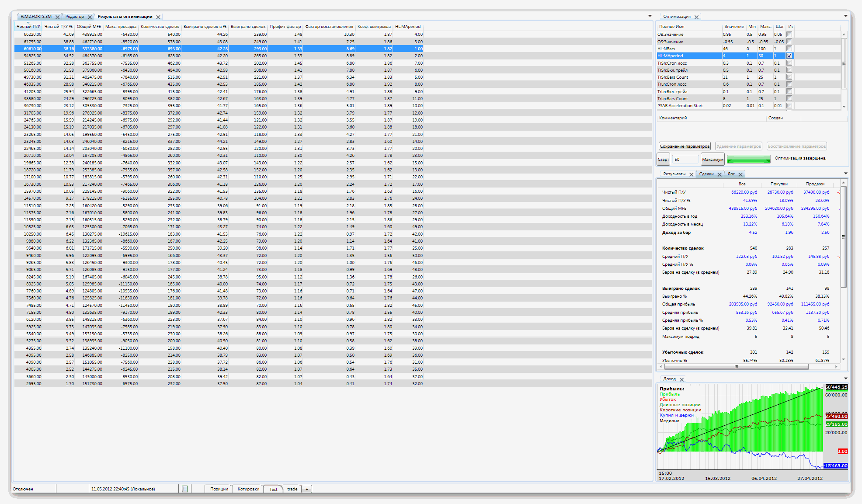
Task: Add new workspace with plus button
Action: [x=307, y=489]
